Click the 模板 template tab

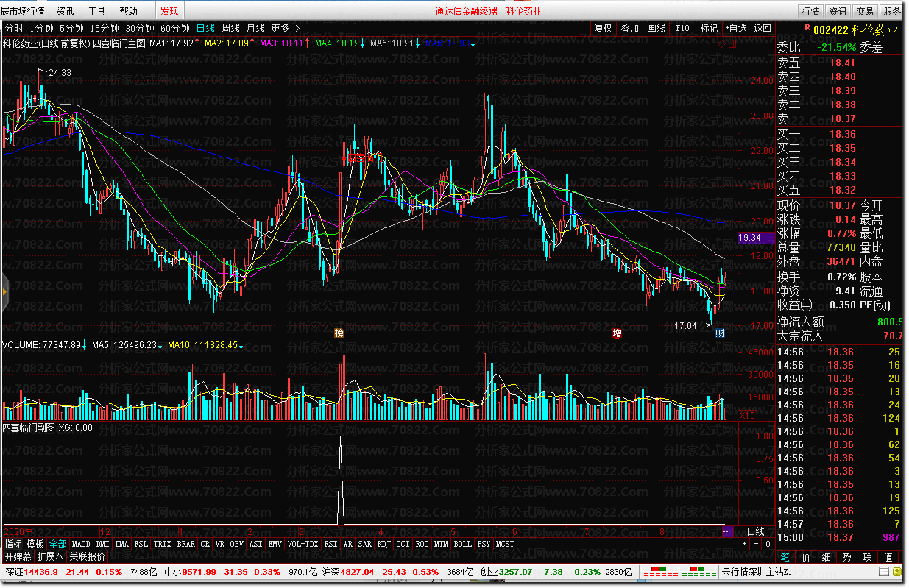coord(35,544)
